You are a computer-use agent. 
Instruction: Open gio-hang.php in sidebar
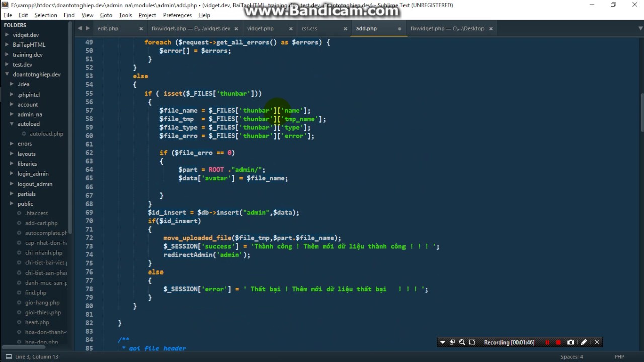[42, 303]
